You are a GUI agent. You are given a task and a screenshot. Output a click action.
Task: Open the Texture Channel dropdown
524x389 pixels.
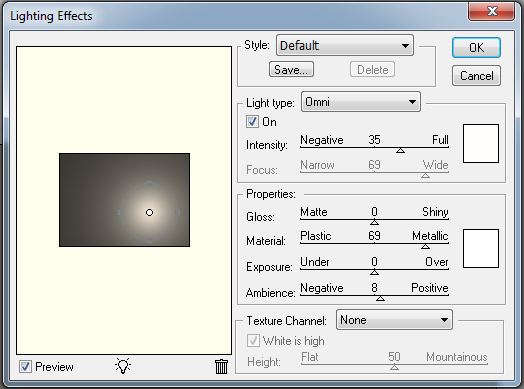click(394, 320)
